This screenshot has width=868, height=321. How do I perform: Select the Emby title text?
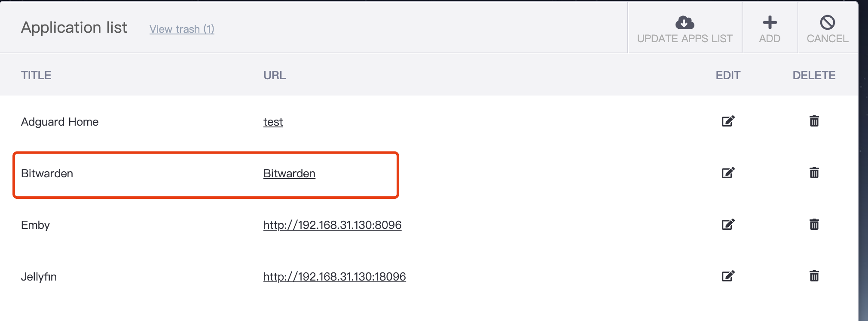35,225
